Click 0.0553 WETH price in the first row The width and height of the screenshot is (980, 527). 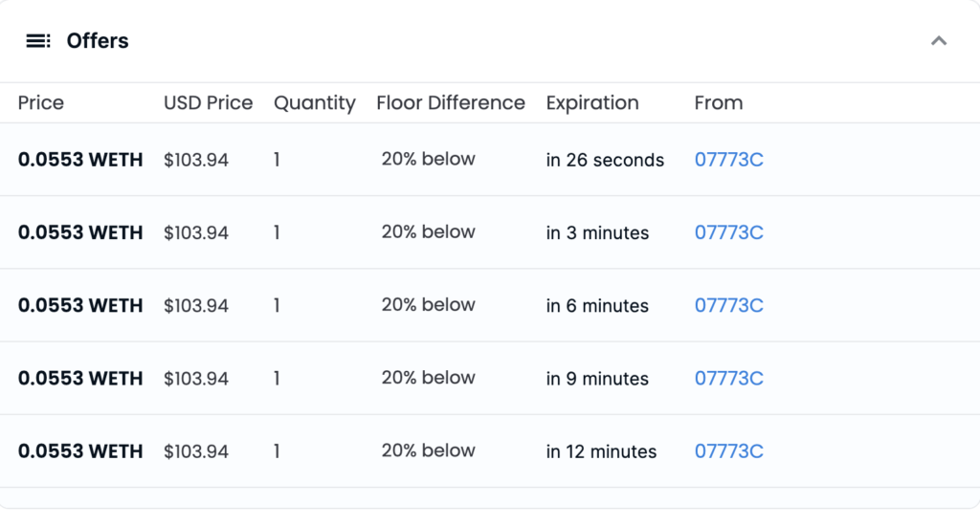(80, 160)
